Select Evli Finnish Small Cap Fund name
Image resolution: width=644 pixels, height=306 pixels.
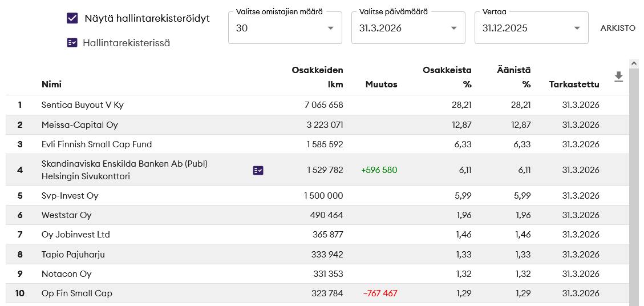coord(96,145)
